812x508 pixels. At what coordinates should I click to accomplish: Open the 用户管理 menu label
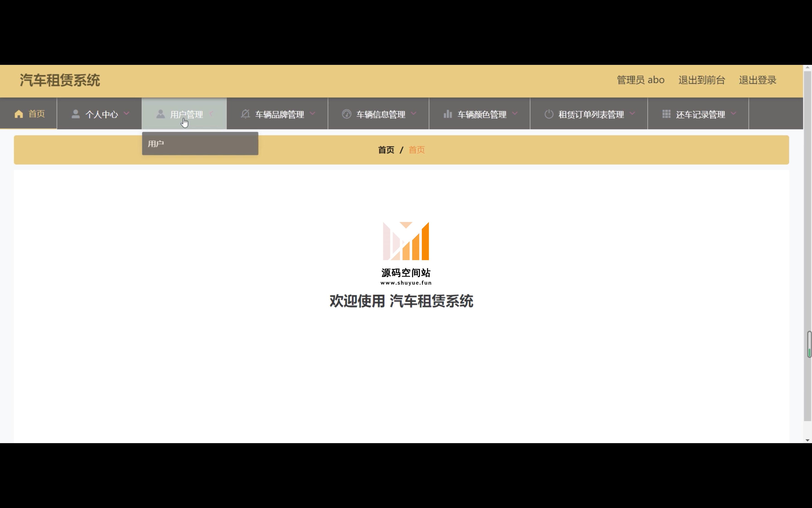186,115
